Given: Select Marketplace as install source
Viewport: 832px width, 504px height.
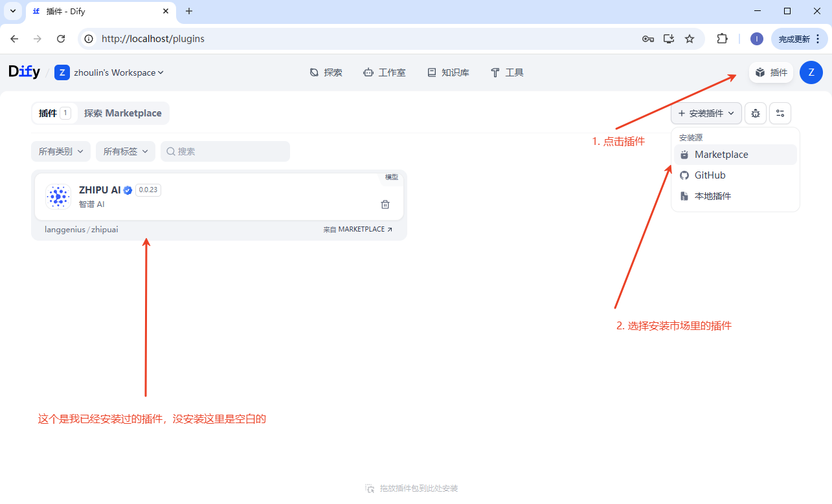Looking at the screenshot, I should coord(721,155).
